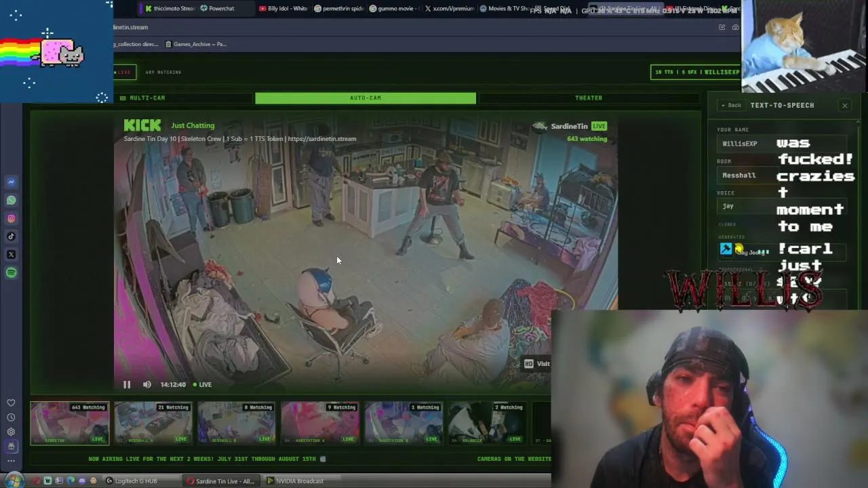Viewport: 868px width, 488px height.
Task: Click the 14:12:40 stream timestamp
Action: click(x=173, y=384)
